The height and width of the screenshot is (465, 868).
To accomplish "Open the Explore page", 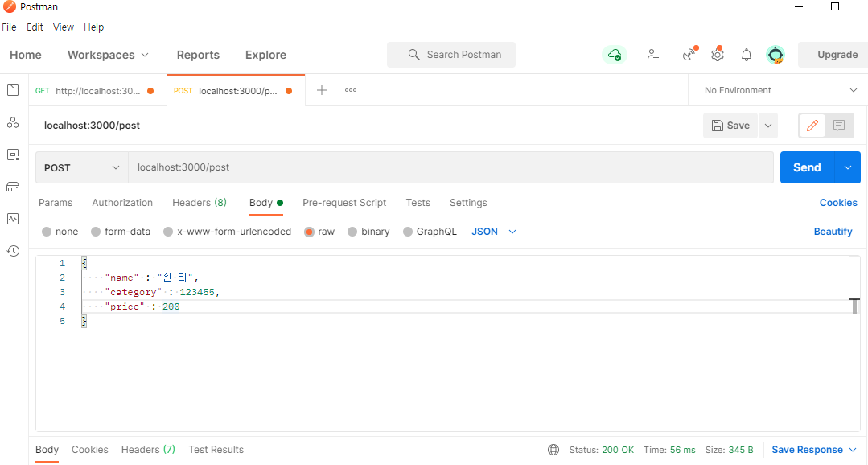I will 265,55.
